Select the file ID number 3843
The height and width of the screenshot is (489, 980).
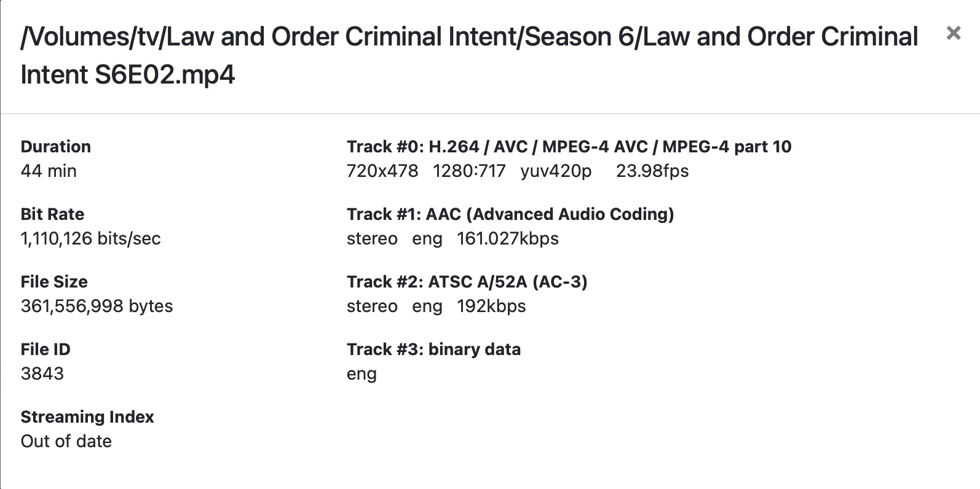42,374
